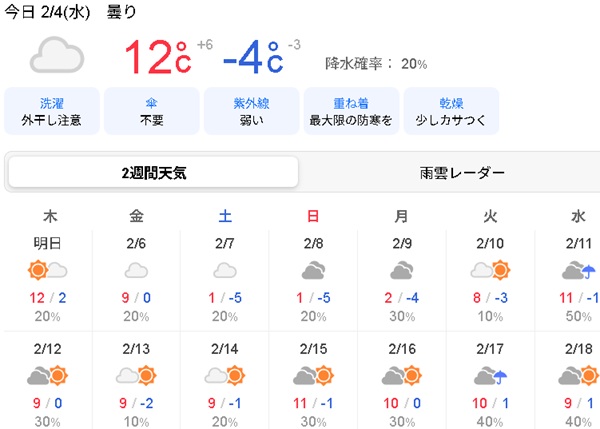Click the umbrella weather icon for 2/17
The width and height of the screenshot is (600, 429).
490,375
